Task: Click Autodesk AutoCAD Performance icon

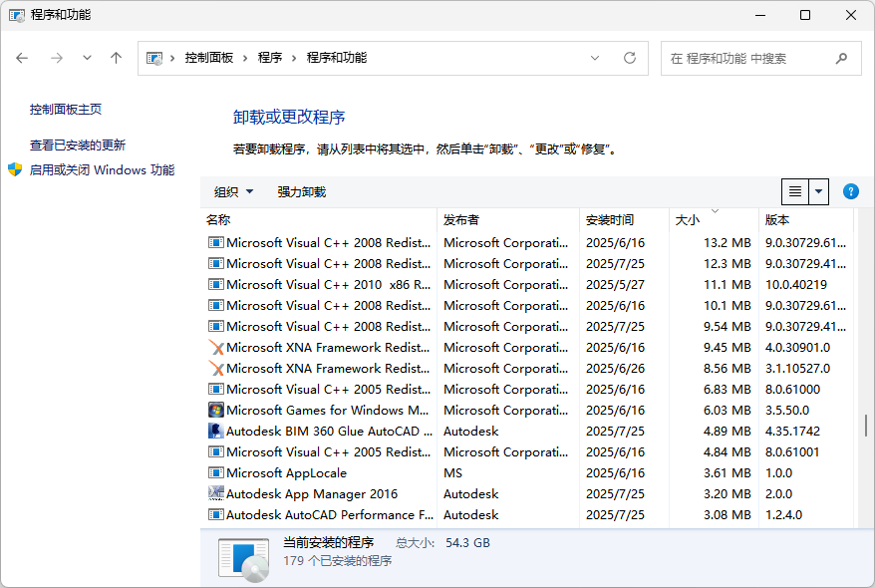Action: [x=215, y=515]
